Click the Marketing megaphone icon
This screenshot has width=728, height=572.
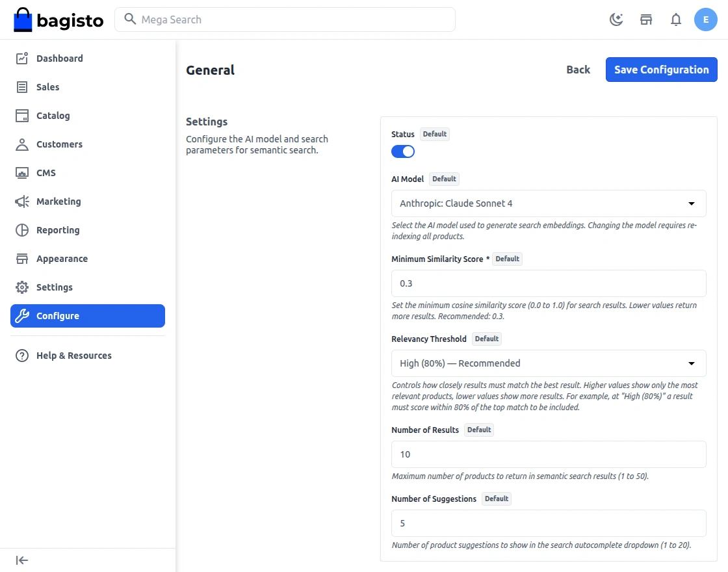click(x=22, y=201)
